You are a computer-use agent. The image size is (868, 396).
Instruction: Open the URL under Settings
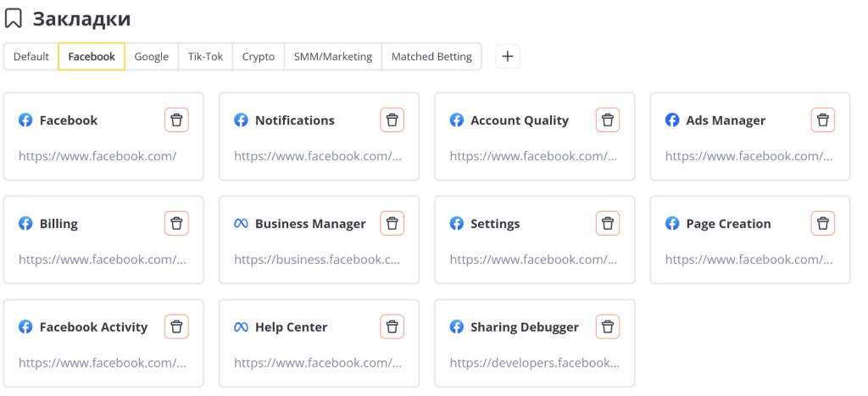coord(533,259)
